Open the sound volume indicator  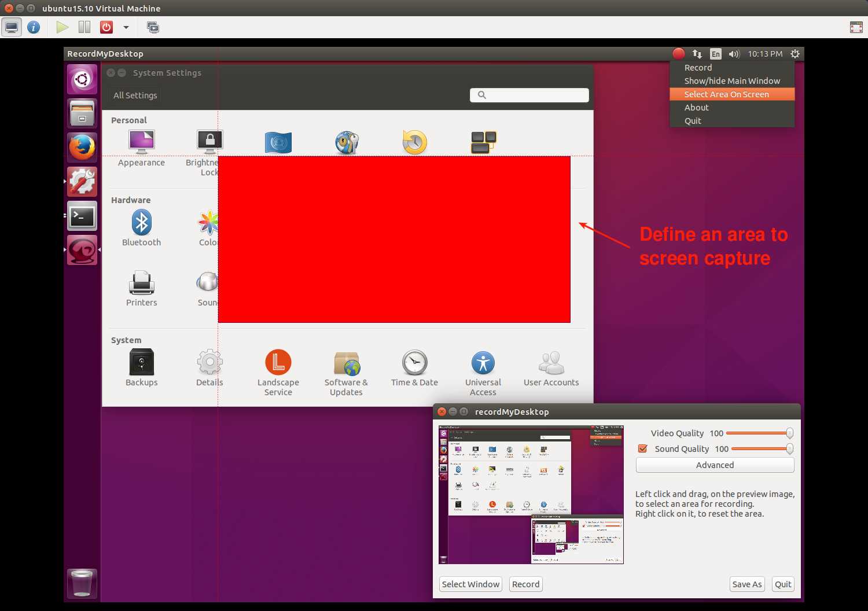734,54
